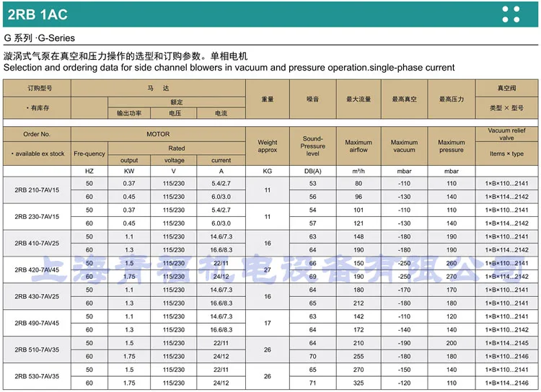Click the Sound-Pressure level header

point(312,146)
